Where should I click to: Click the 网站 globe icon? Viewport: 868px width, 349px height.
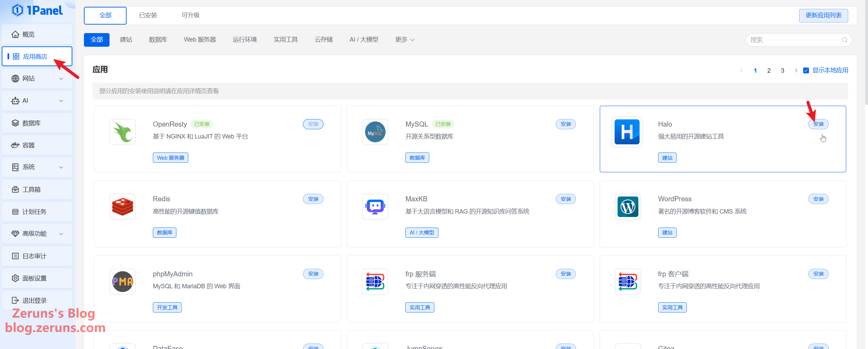pyautogui.click(x=15, y=78)
